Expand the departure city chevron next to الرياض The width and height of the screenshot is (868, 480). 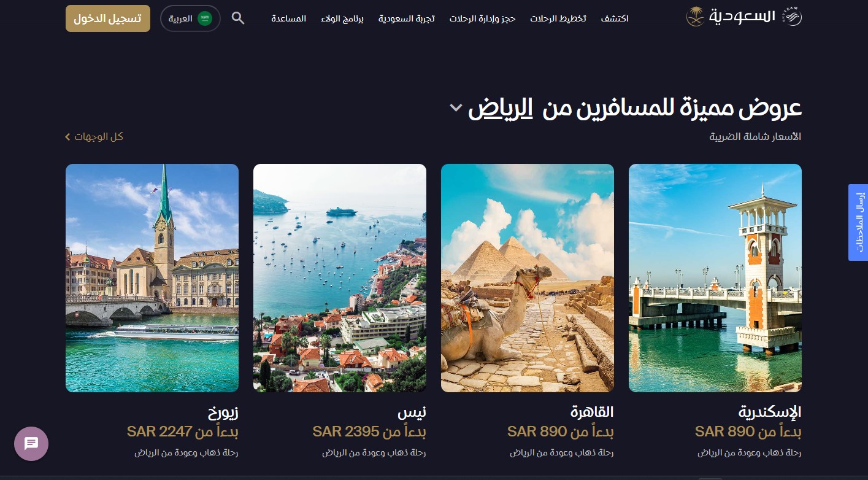455,108
